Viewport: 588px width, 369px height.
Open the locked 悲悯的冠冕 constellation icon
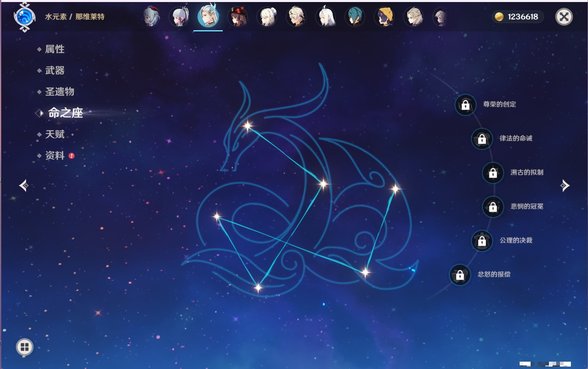[493, 207]
